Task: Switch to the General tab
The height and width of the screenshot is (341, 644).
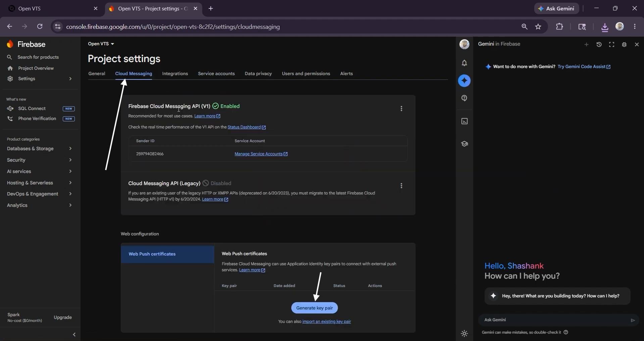Action: (97, 74)
